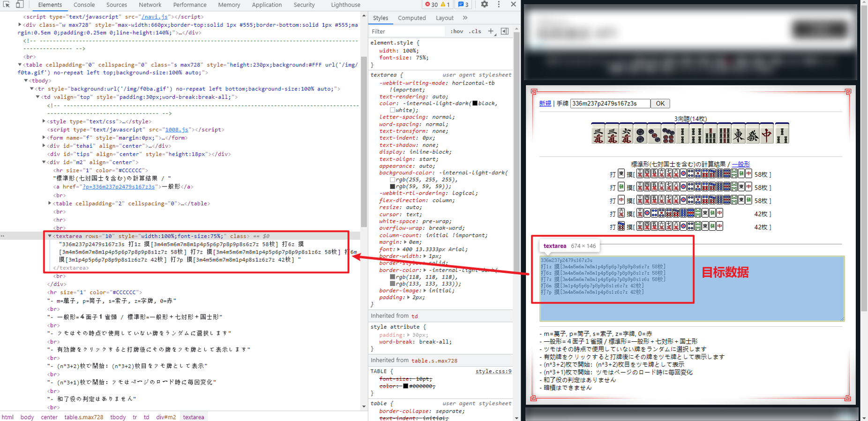
Task: Toggle the device toolbar icon
Action: coord(20,5)
